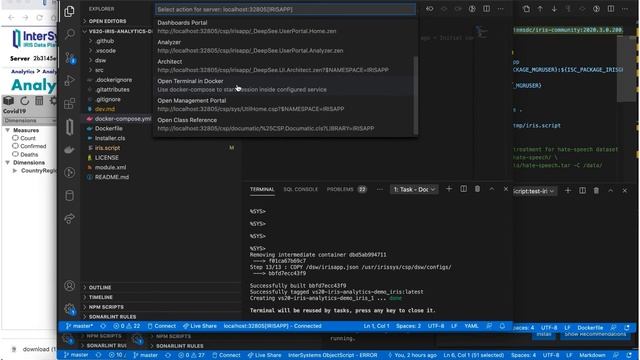Expand CountryRegion dimension in Analyzer
Viewport: 640px width, 360px height.
pyautogui.click(x=15, y=171)
